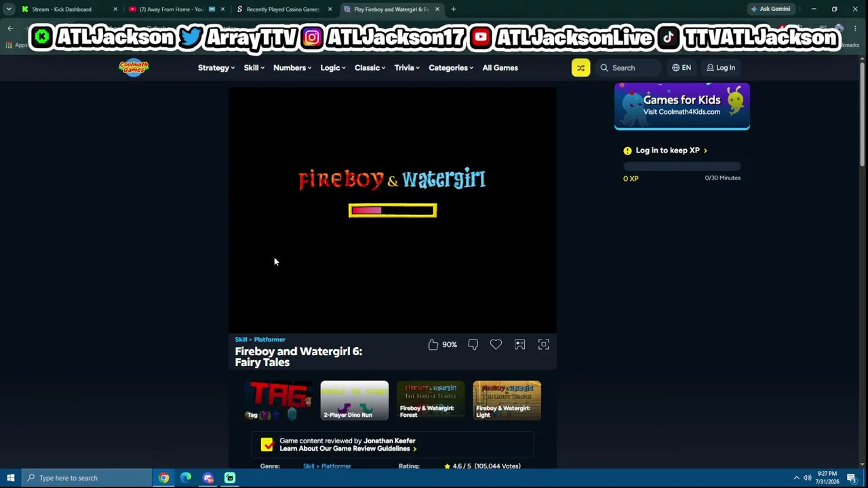The height and width of the screenshot is (488, 868).
Task: Open the Chrome tab search dropdown
Action: pyautogui.click(x=9, y=9)
